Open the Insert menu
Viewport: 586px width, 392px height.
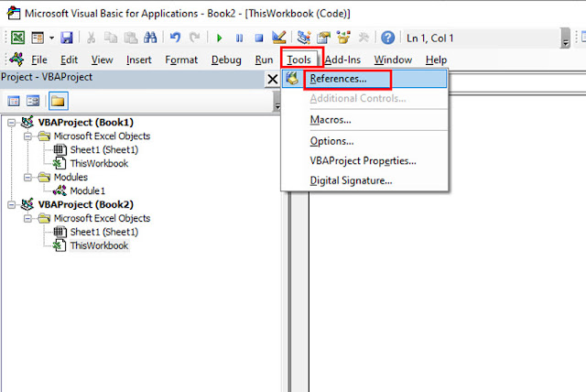(138, 60)
